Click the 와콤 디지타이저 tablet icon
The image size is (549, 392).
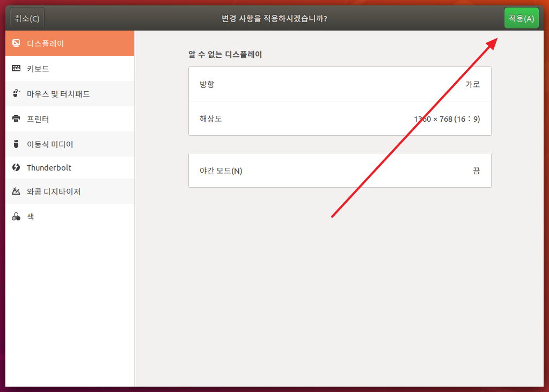tap(16, 191)
